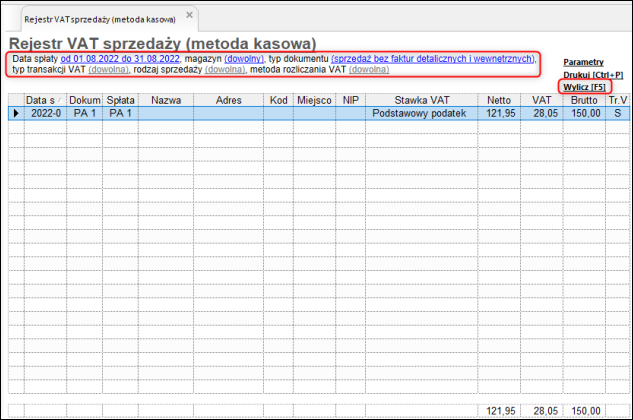
Task: Click the Miejsco column header
Action: pos(314,100)
